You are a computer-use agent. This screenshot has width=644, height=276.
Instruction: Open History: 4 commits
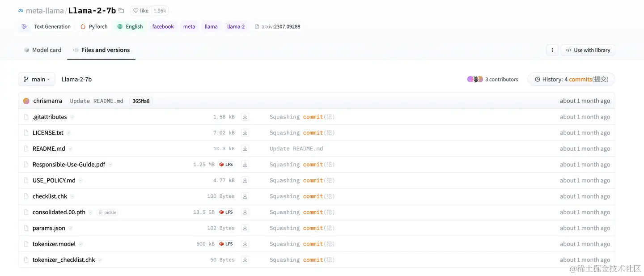[571, 79]
